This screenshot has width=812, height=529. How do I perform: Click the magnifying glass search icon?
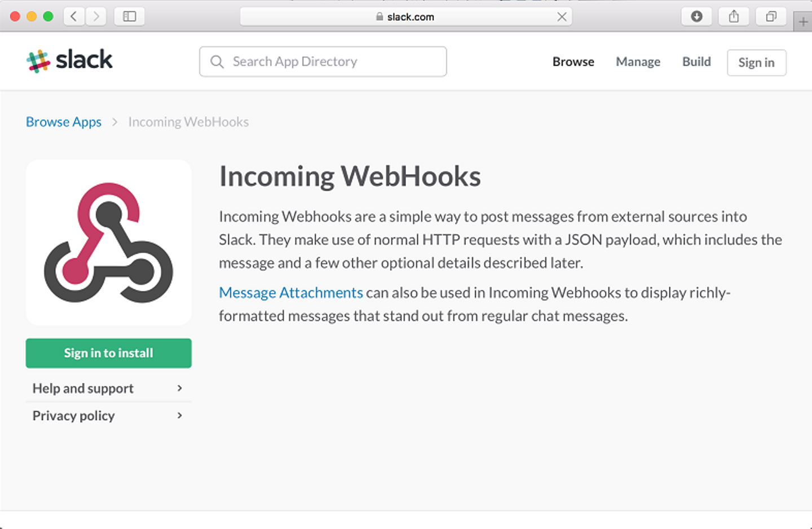point(217,61)
